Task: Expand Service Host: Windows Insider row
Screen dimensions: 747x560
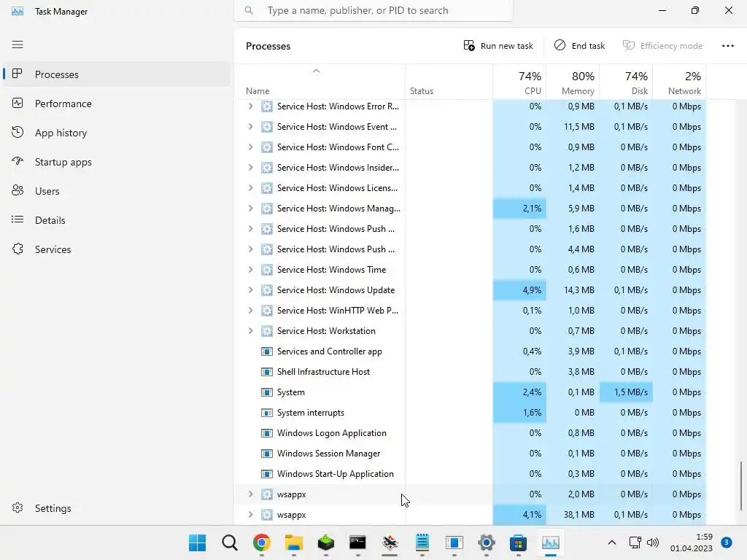Action: click(x=250, y=168)
